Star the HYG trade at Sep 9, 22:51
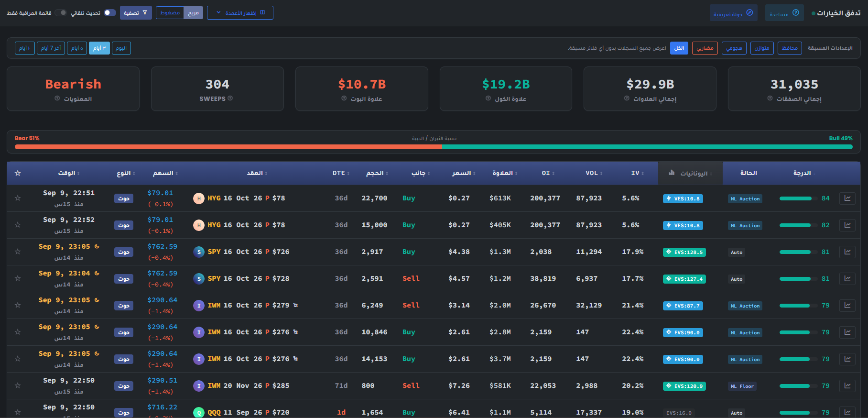Screen dimensions: 868x418 tap(18, 198)
